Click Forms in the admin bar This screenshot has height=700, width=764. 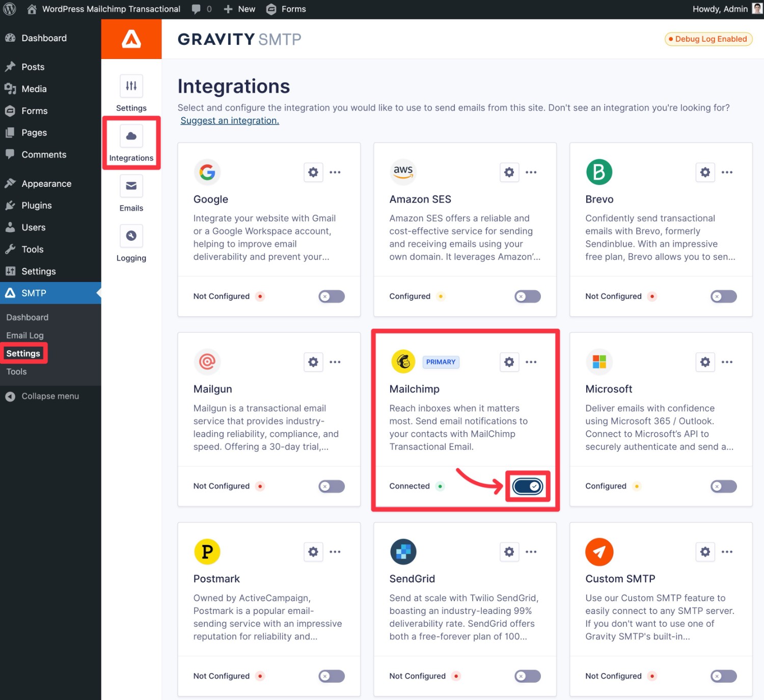pyautogui.click(x=286, y=9)
